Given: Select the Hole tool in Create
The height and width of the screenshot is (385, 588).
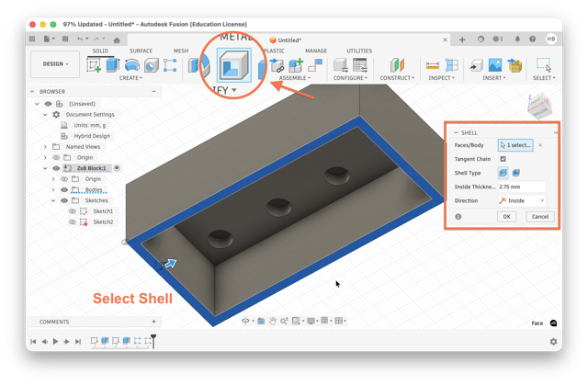Looking at the screenshot, I should point(151,65).
